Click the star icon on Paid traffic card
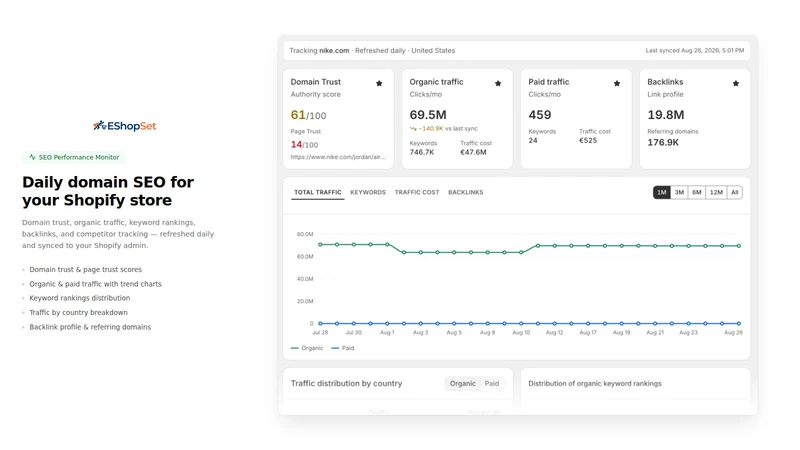 [x=617, y=83]
